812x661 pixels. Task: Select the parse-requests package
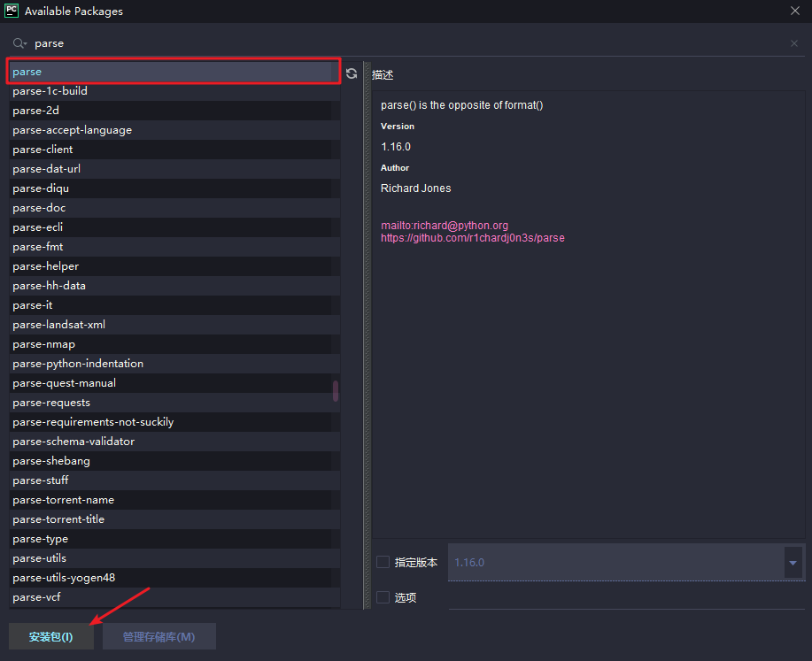(x=51, y=403)
